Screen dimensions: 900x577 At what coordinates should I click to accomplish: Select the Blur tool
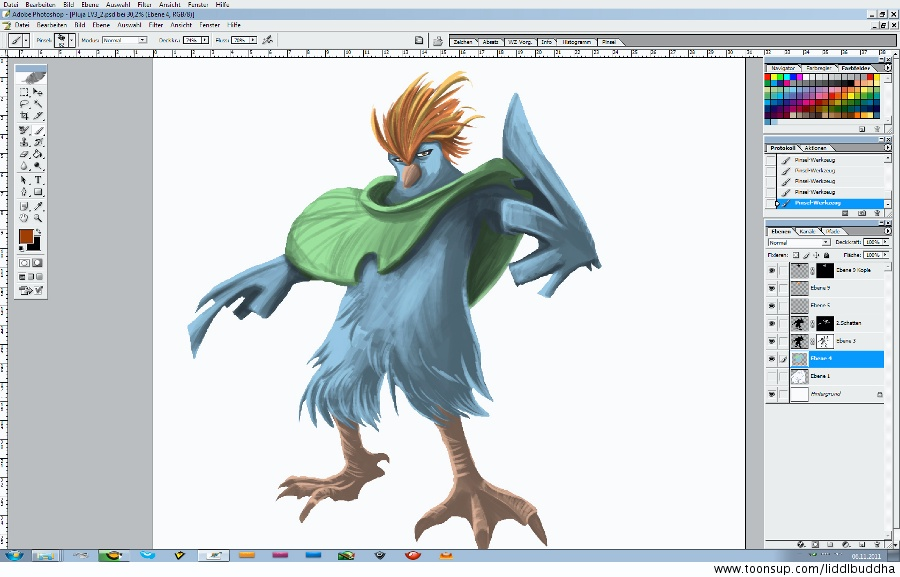pos(24,166)
